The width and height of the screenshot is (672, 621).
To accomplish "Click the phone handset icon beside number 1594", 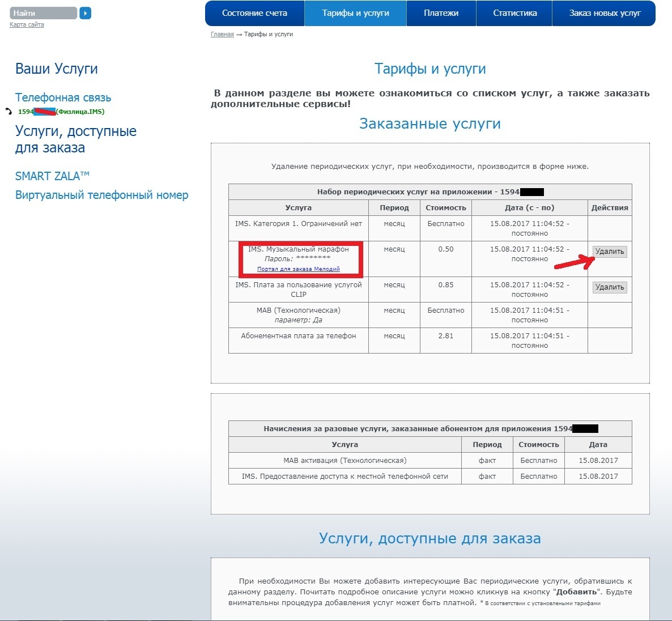I will click(8, 112).
